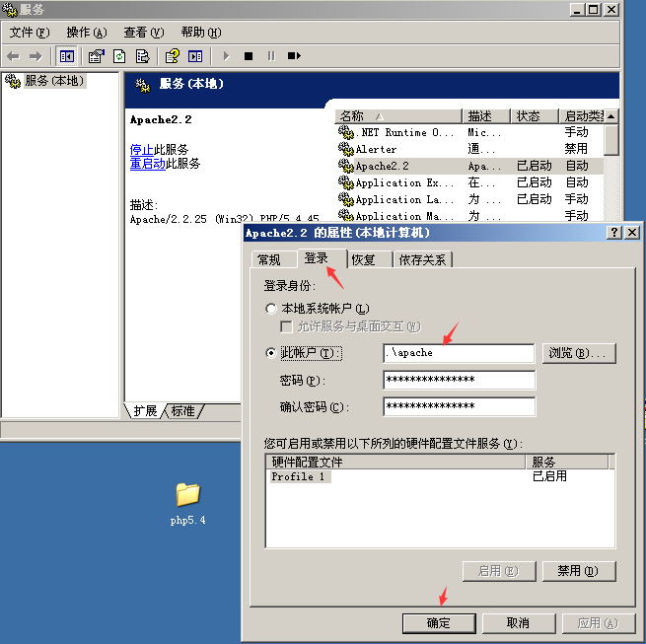Click the 浏览 button
The image size is (646, 644).
point(579,353)
